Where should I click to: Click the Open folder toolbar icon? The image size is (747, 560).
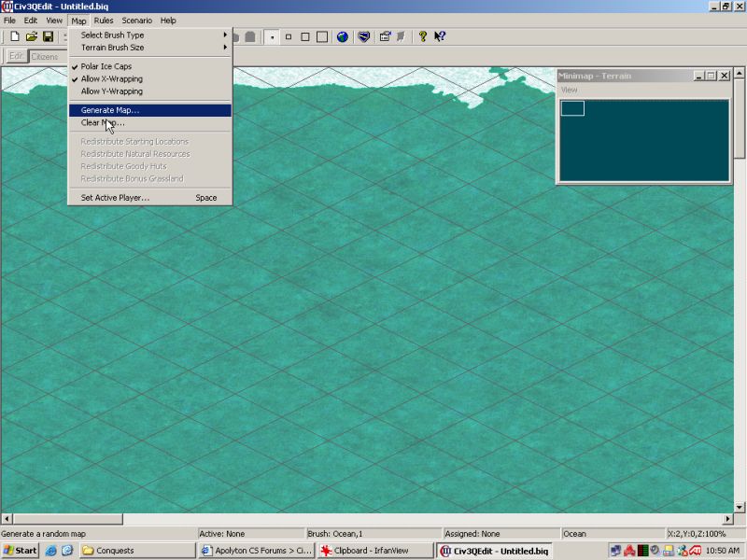click(x=31, y=36)
